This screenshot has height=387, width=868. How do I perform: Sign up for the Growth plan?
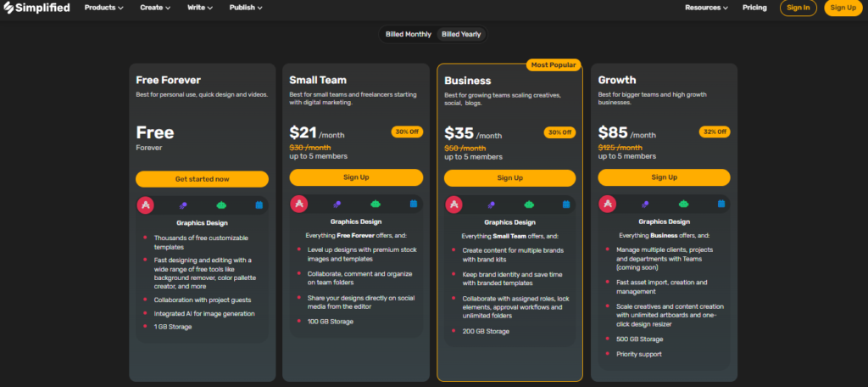click(664, 177)
